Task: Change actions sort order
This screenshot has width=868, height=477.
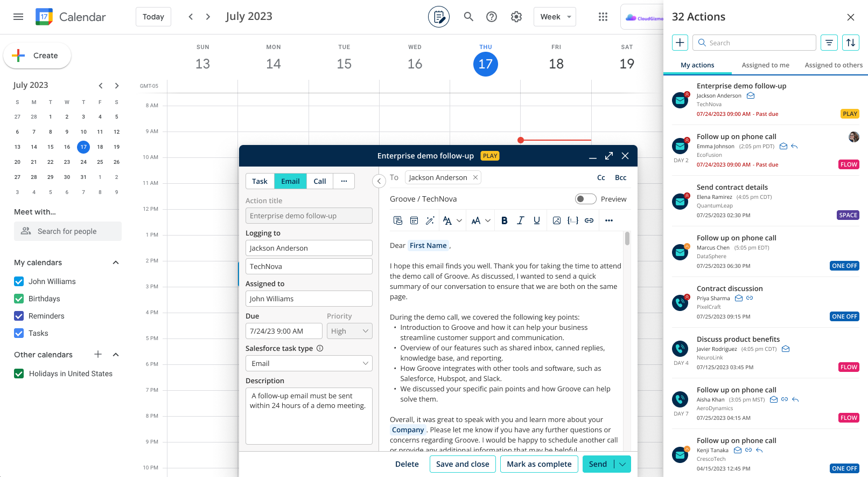Action: point(851,43)
